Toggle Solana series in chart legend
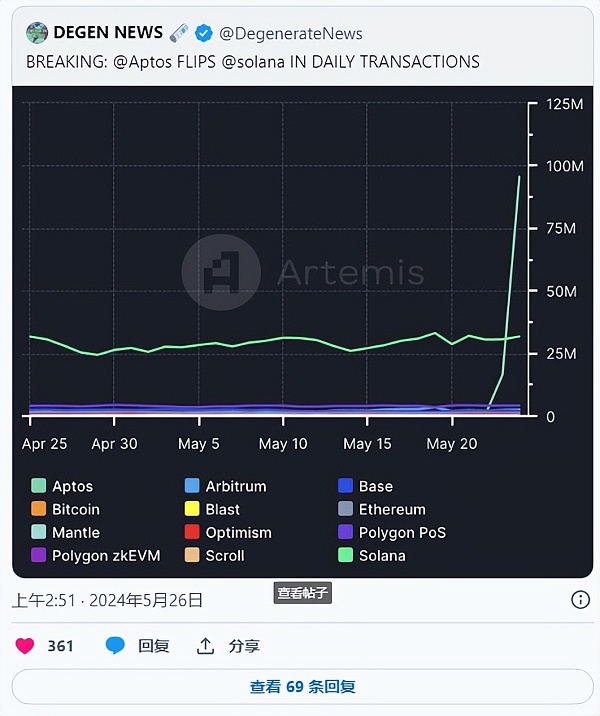 [381, 555]
